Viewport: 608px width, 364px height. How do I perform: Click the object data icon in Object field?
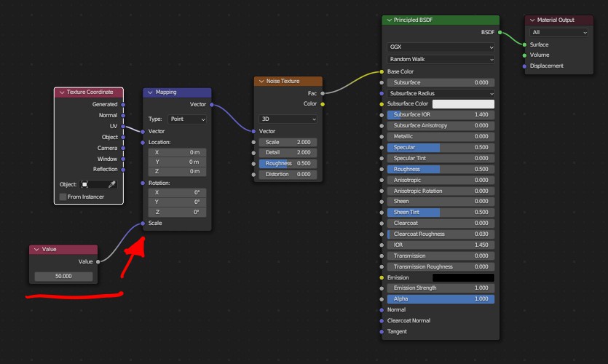84,184
